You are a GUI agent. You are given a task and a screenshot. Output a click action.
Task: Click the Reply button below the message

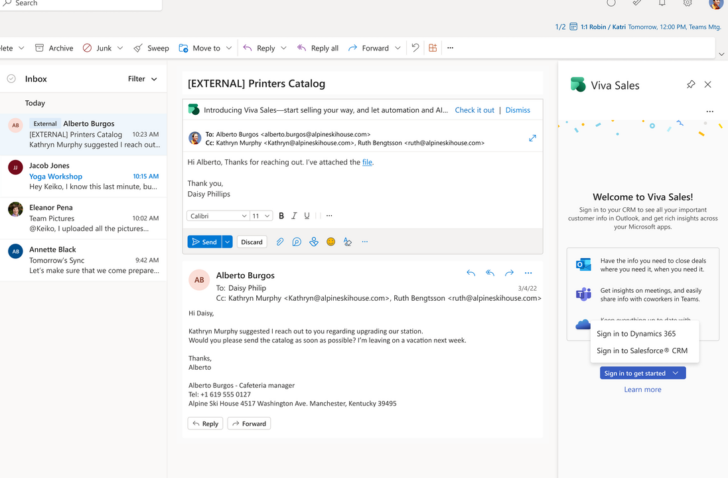pos(205,424)
